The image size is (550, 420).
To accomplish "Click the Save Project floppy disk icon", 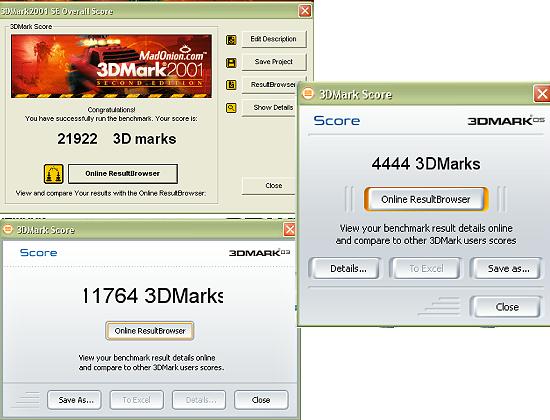I will [x=231, y=63].
